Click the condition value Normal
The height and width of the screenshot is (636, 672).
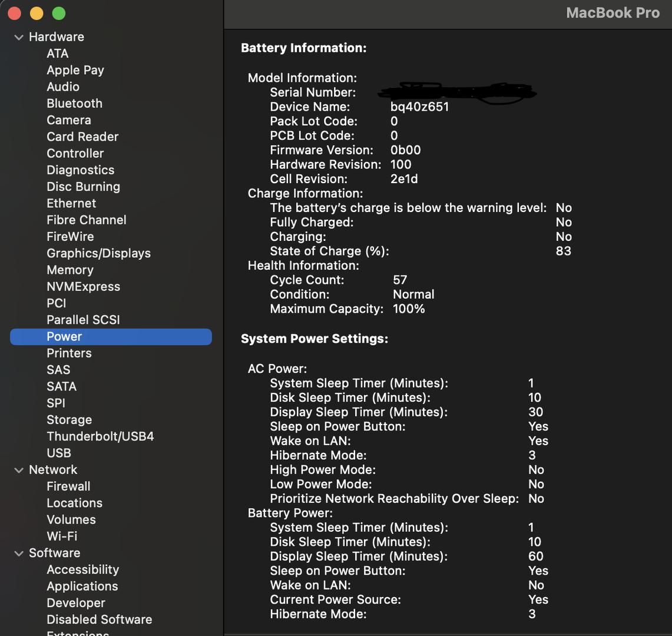coord(413,295)
